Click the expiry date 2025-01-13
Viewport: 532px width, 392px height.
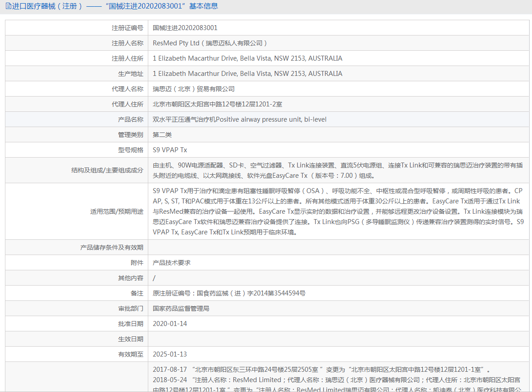coord(170,354)
